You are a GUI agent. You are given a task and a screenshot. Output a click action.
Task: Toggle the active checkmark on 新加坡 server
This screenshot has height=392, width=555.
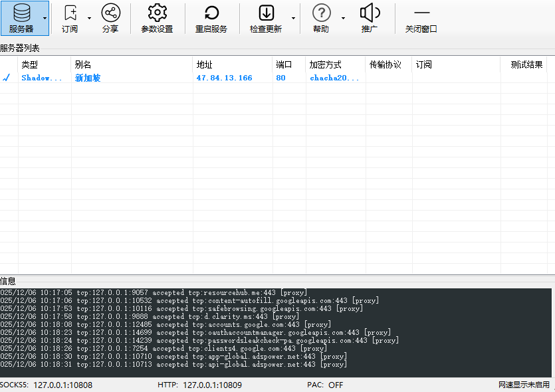click(7, 78)
